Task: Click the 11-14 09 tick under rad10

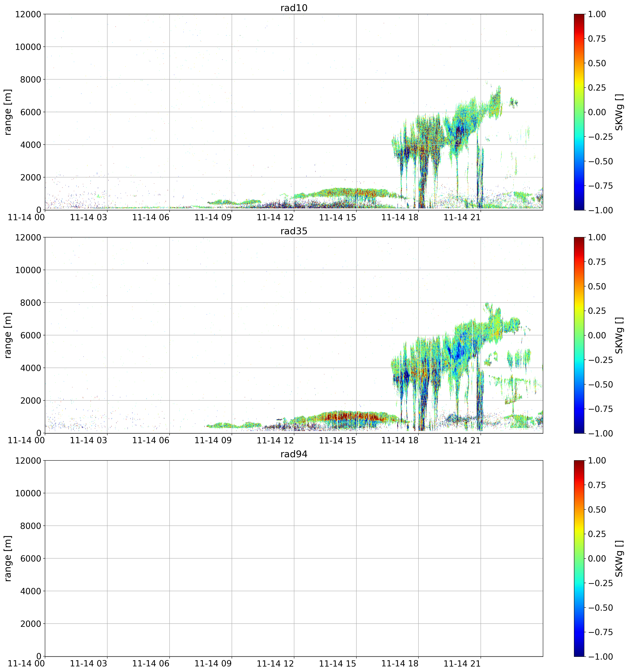Action: [x=213, y=217]
